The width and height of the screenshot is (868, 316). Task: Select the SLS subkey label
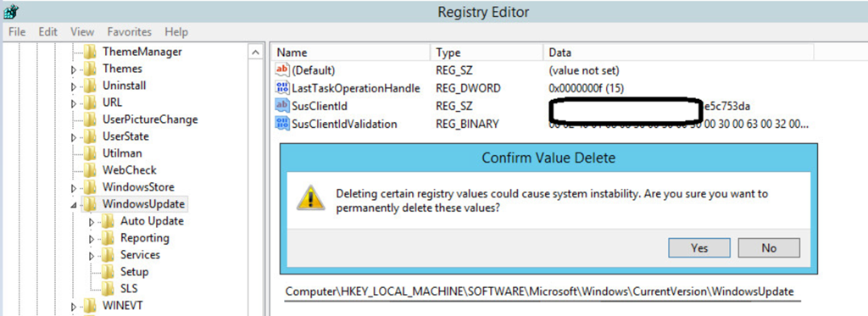pos(129,289)
